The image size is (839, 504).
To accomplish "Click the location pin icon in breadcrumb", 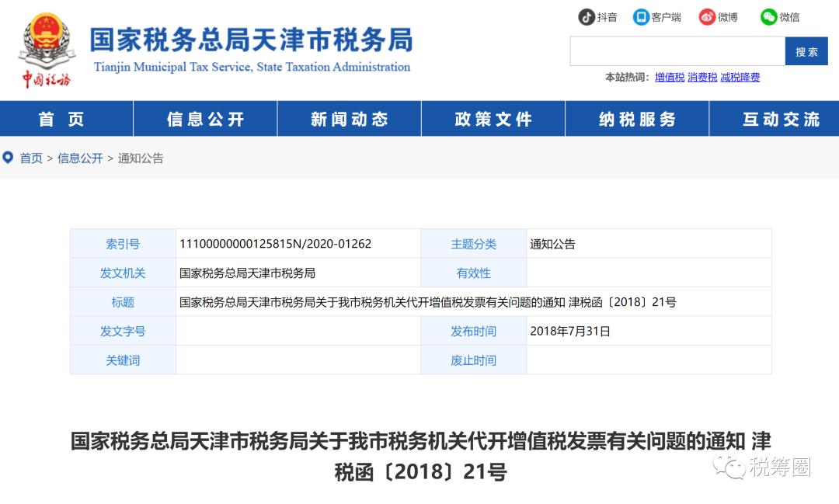I will [x=8, y=158].
